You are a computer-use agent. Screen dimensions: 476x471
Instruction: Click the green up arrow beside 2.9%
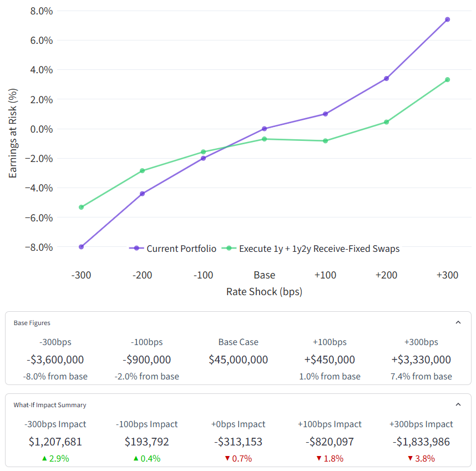[44, 459]
